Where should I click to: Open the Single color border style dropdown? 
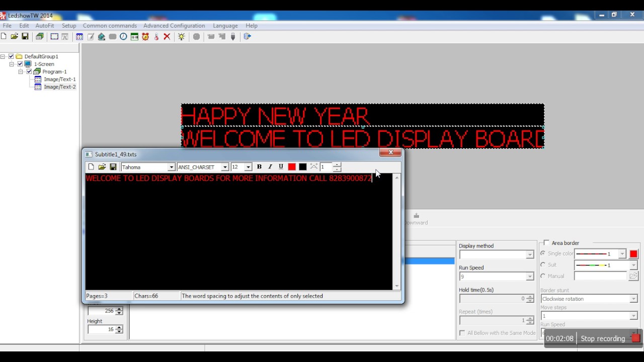click(x=622, y=254)
